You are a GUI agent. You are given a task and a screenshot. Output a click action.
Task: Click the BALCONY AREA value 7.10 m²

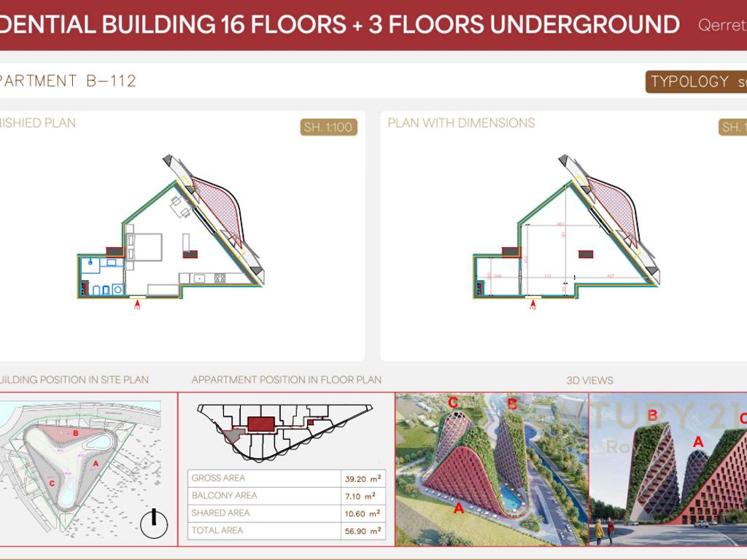click(363, 496)
